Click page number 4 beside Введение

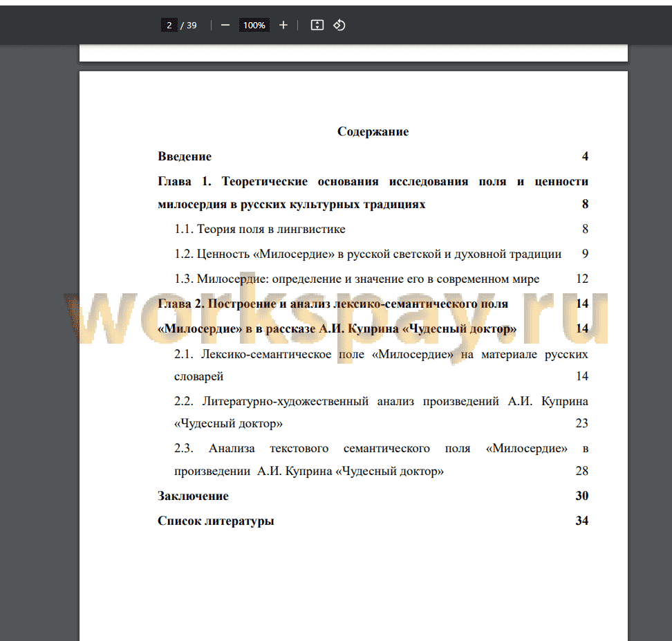tap(585, 156)
